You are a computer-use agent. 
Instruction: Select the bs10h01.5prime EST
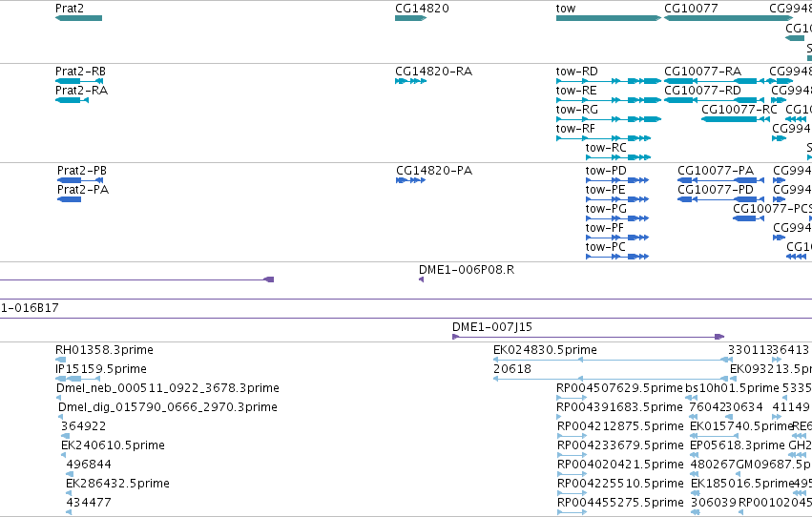point(692,398)
